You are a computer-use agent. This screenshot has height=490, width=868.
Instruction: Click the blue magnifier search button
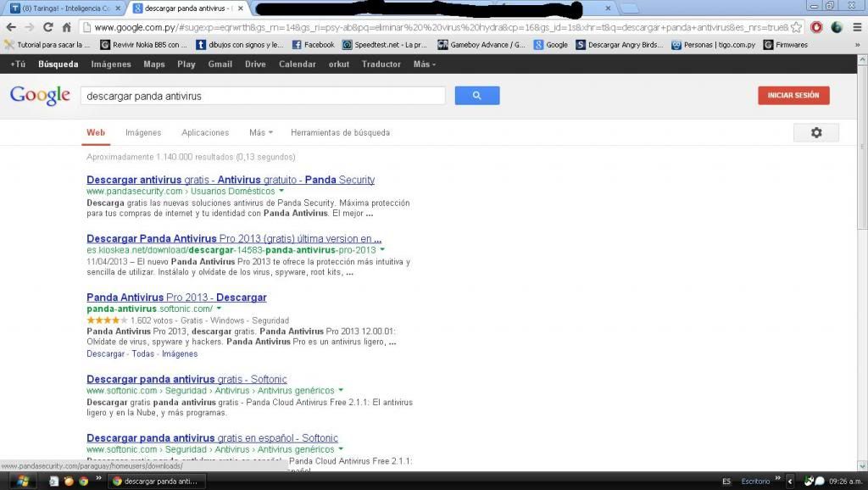pos(477,95)
